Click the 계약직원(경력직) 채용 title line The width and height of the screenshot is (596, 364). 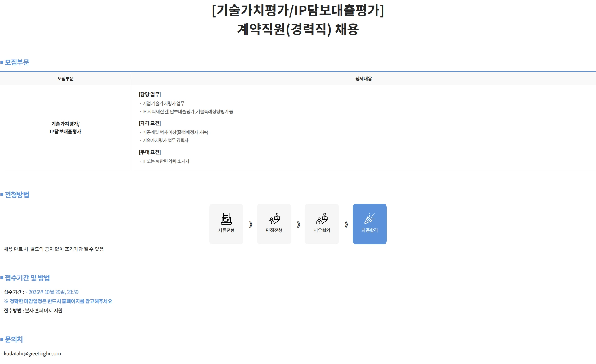click(x=298, y=29)
